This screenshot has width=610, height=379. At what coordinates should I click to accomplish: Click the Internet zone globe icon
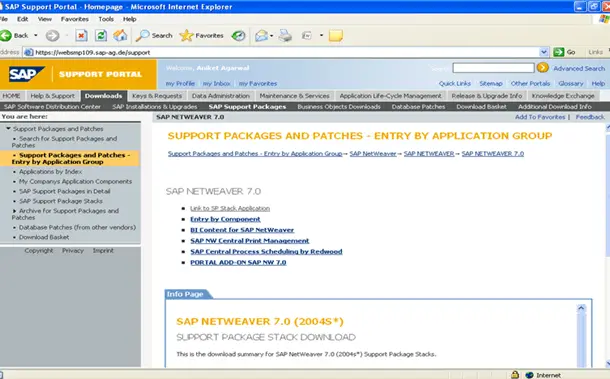(x=529, y=375)
